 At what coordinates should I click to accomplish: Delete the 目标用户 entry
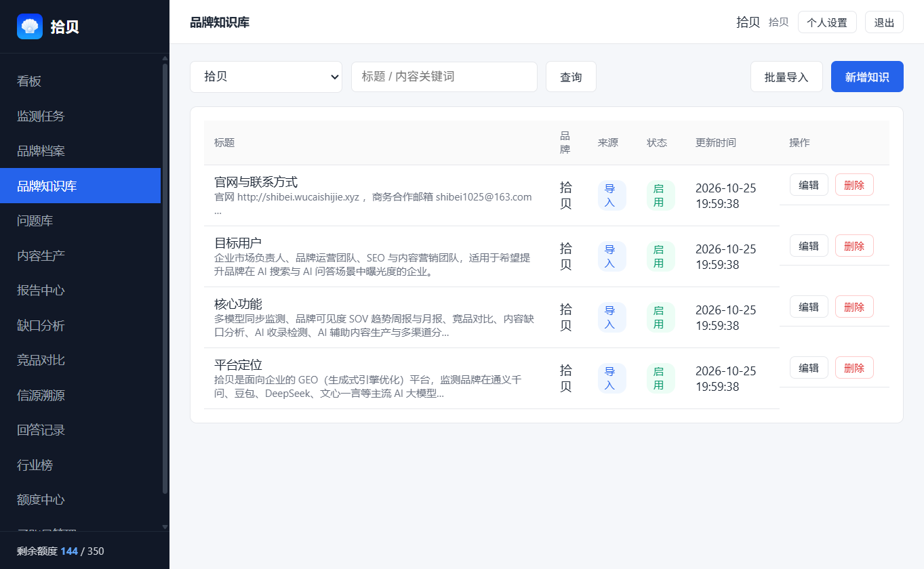(x=854, y=246)
